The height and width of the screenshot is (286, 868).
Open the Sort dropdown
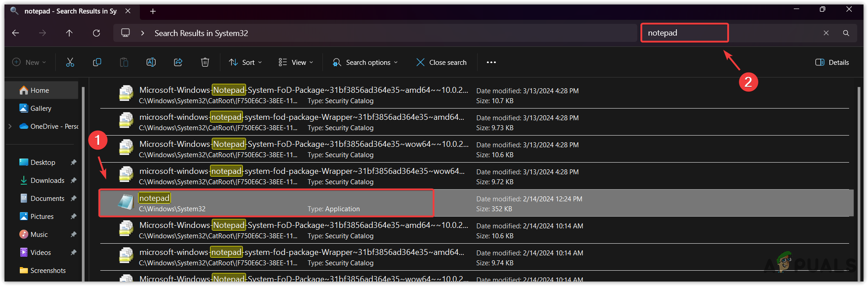pyautogui.click(x=246, y=62)
